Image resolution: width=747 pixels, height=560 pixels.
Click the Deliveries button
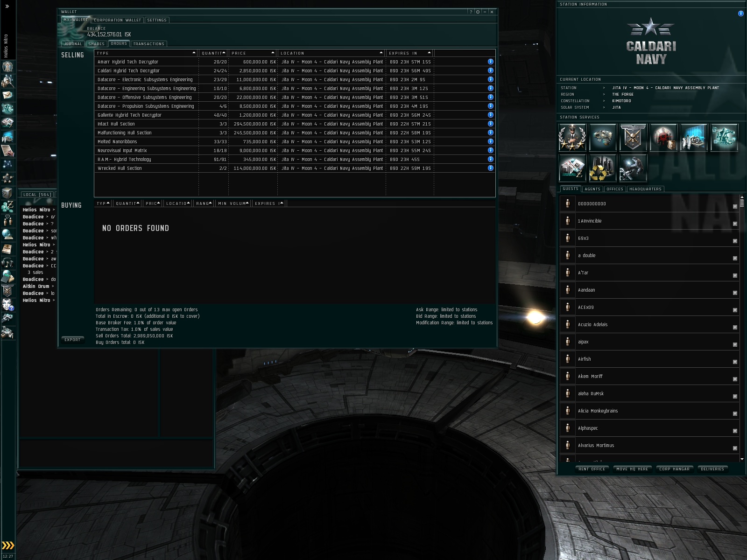pyautogui.click(x=712, y=469)
